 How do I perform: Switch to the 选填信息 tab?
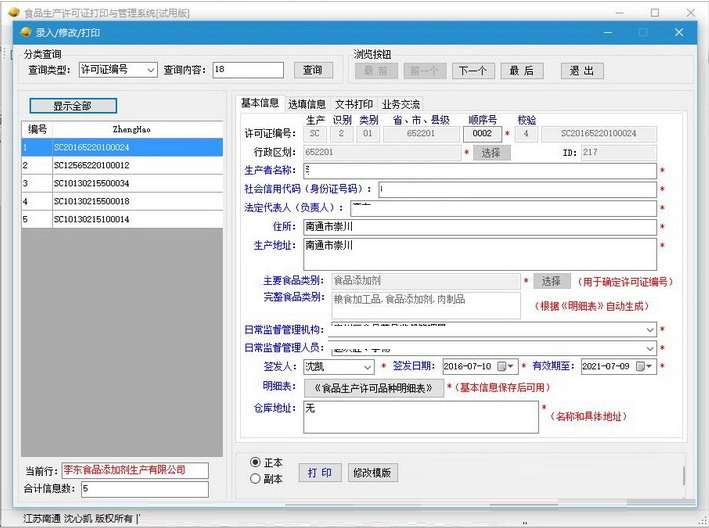pyautogui.click(x=307, y=104)
